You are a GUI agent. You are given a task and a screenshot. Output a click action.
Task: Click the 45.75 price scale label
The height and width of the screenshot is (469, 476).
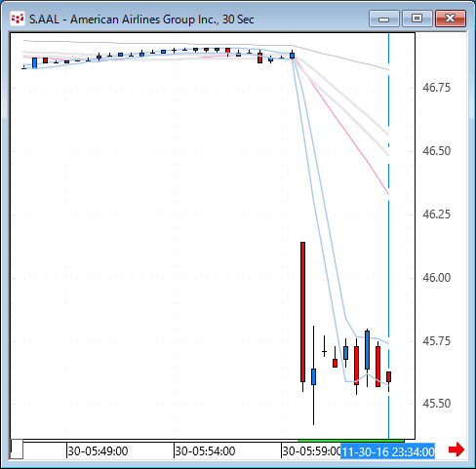[436, 341]
